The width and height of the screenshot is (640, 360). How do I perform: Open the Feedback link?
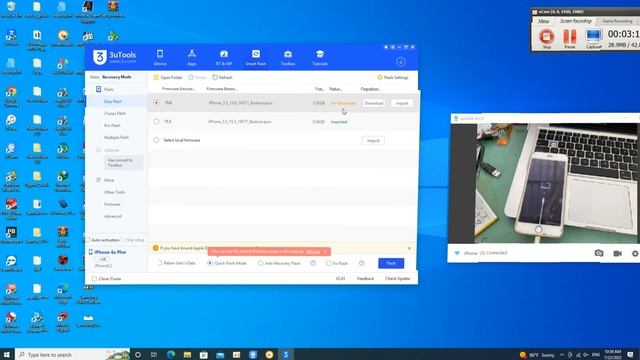click(x=365, y=279)
